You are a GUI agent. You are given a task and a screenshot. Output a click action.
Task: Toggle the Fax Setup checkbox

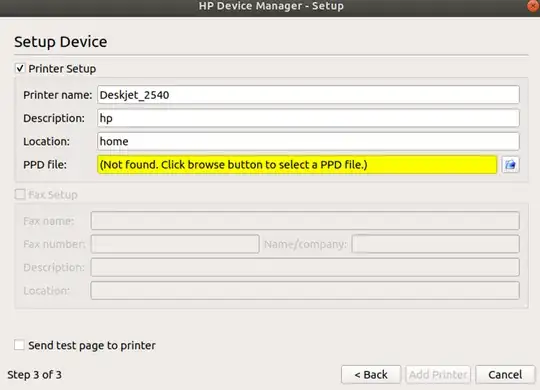(x=20, y=194)
